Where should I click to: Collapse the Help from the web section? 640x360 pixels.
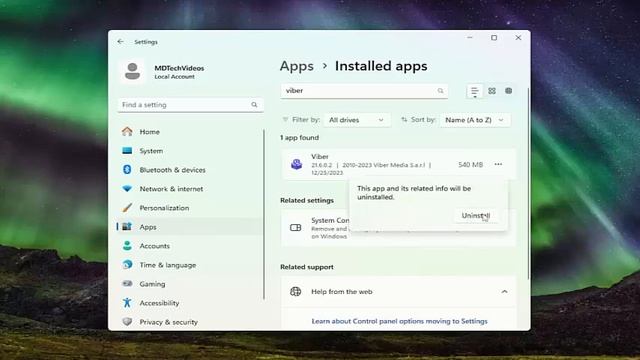click(x=504, y=291)
